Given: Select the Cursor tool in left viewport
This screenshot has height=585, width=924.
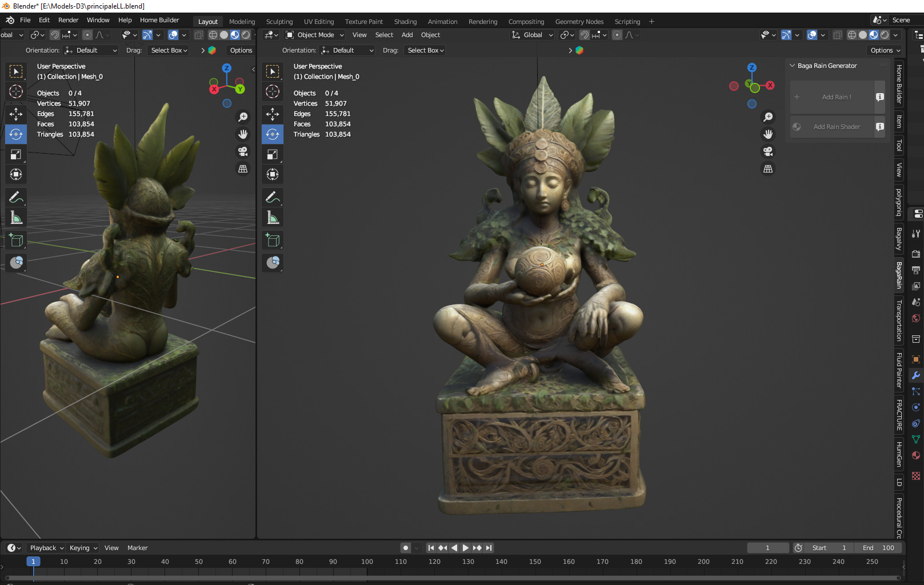Looking at the screenshot, I should (x=16, y=91).
